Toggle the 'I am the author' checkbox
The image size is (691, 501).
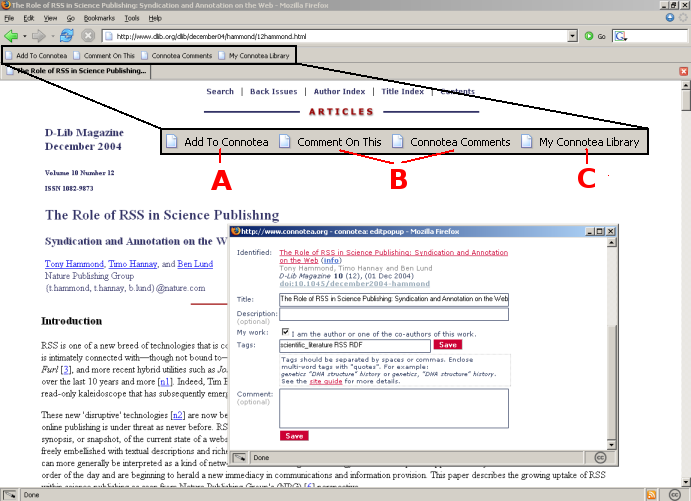[285, 332]
